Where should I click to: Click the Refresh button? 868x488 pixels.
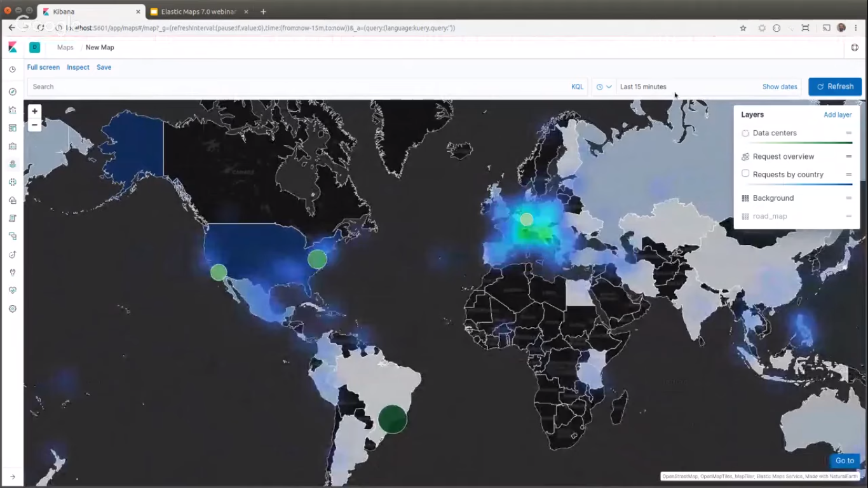point(834,86)
